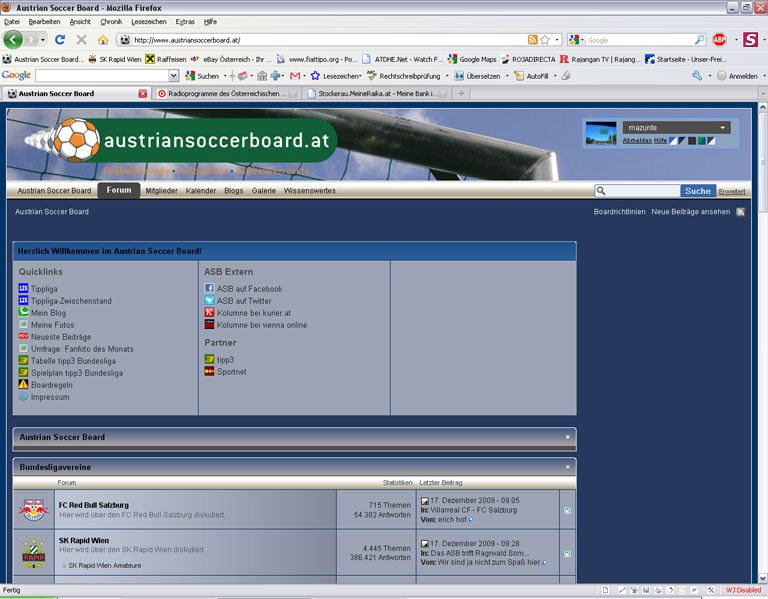Open the tab list dropdown arrow

click(762, 93)
